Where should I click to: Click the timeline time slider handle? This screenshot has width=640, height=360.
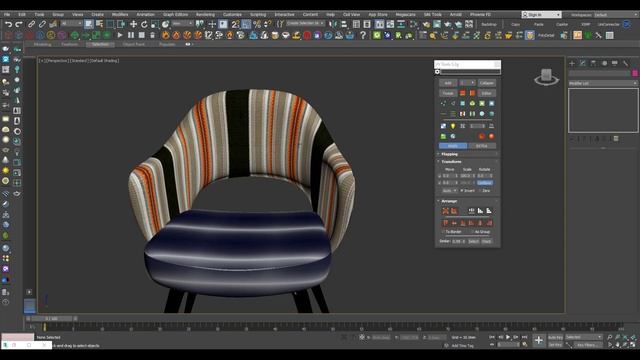click(x=51, y=318)
